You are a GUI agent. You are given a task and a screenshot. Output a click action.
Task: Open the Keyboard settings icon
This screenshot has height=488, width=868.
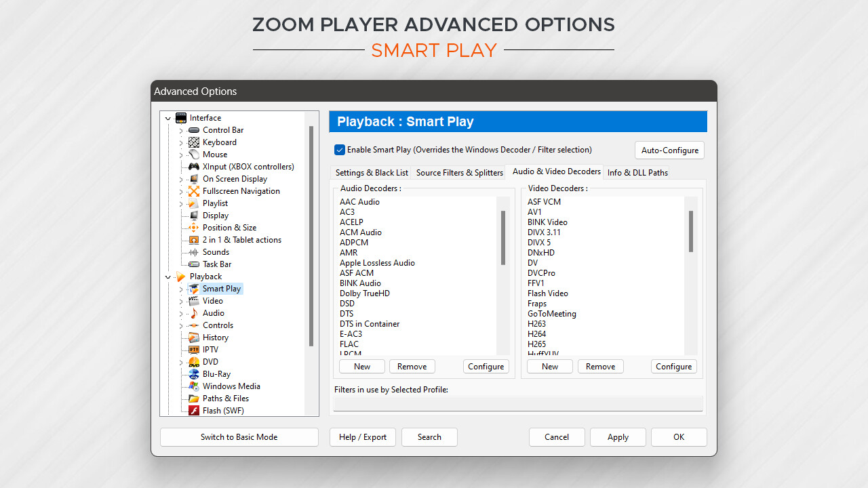click(x=194, y=142)
